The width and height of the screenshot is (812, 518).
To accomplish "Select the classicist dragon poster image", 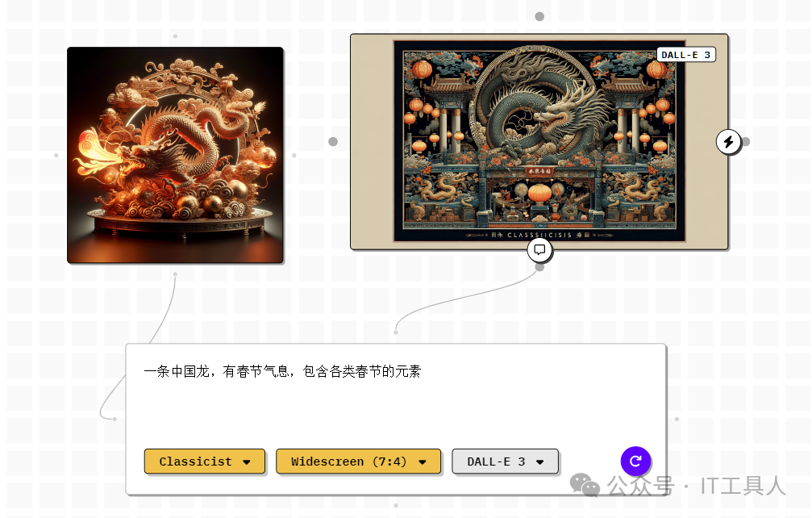I will (539, 141).
